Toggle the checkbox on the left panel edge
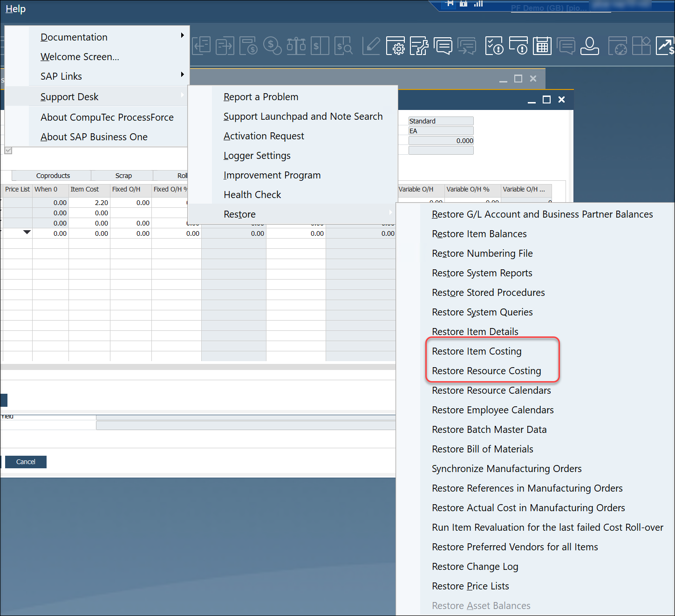 (8, 151)
